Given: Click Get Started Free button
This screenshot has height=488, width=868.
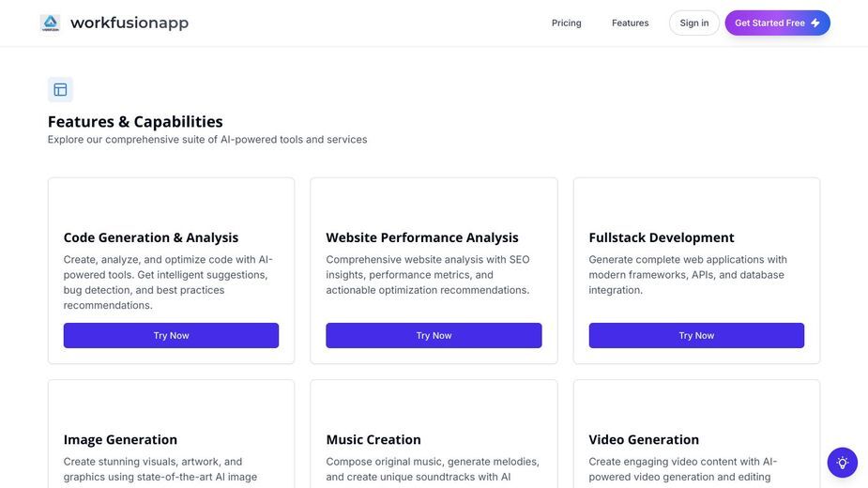Looking at the screenshot, I should (x=777, y=23).
